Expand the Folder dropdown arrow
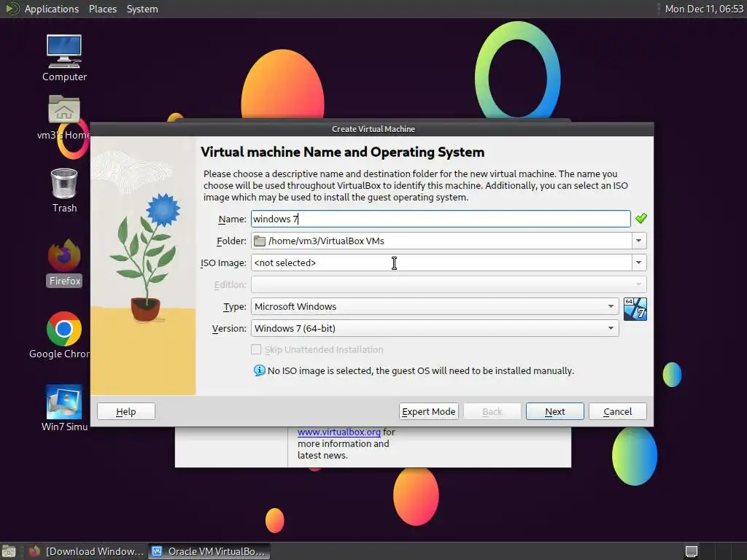The image size is (747, 560). (x=639, y=241)
